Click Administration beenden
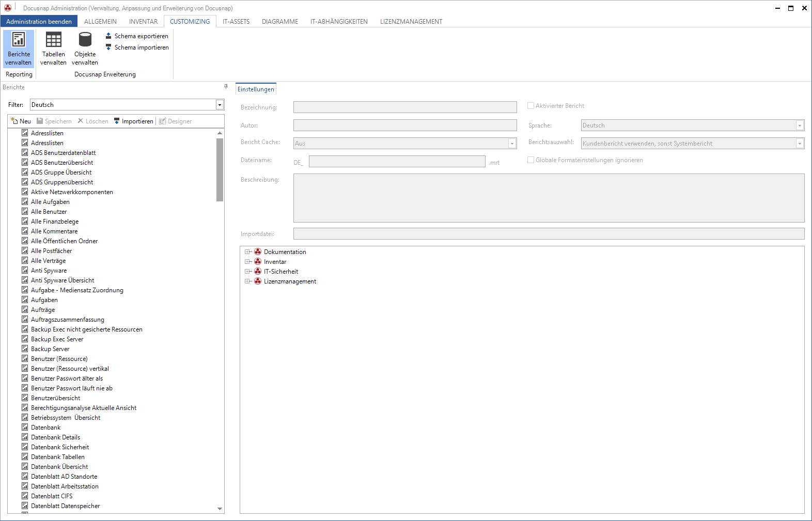The width and height of the screenshot is (812, 521). pyautogui.click(x=39, y=22)
